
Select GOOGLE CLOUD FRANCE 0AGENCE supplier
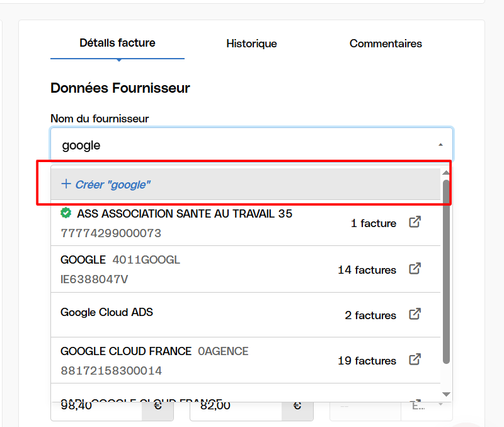(246, 360)
